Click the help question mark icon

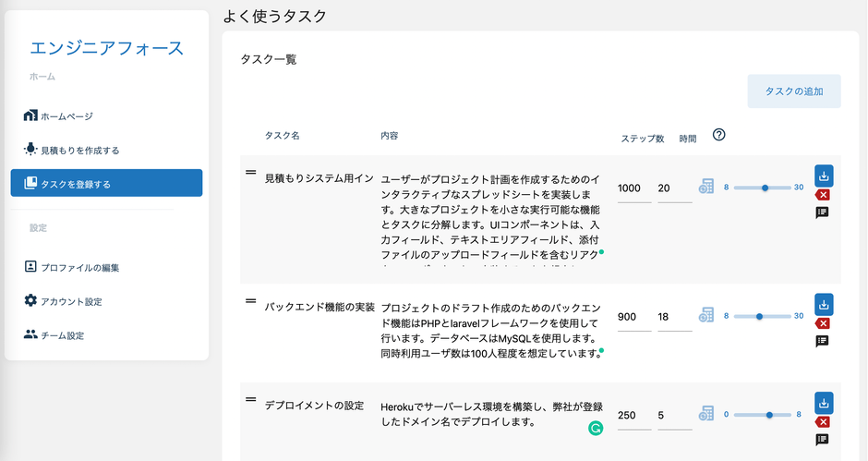click(719, 135)
